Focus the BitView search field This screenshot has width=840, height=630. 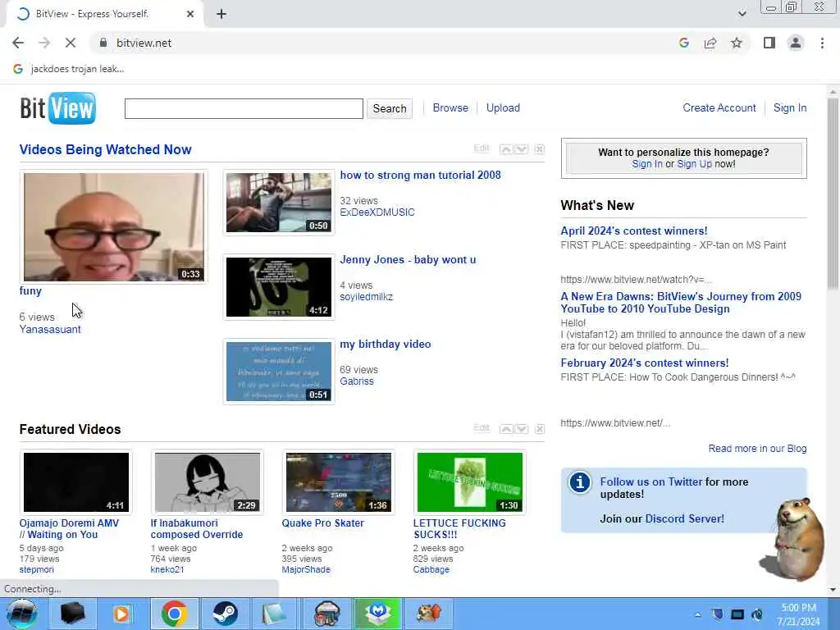coord(244,108)
